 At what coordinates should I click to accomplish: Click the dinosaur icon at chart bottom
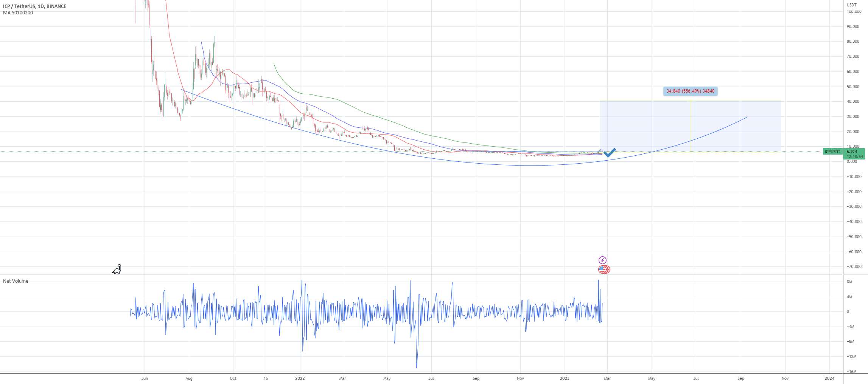click(117, 269)
